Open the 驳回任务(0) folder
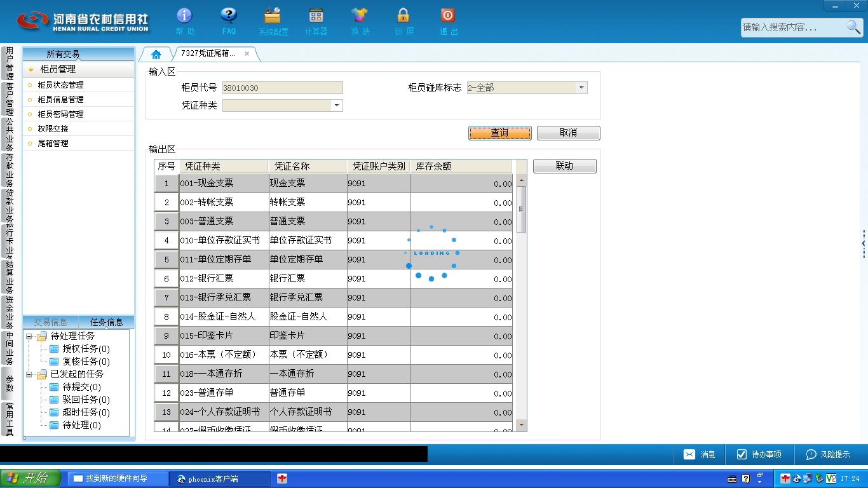This screenshot has height=488, width=868. pos(79,400)
